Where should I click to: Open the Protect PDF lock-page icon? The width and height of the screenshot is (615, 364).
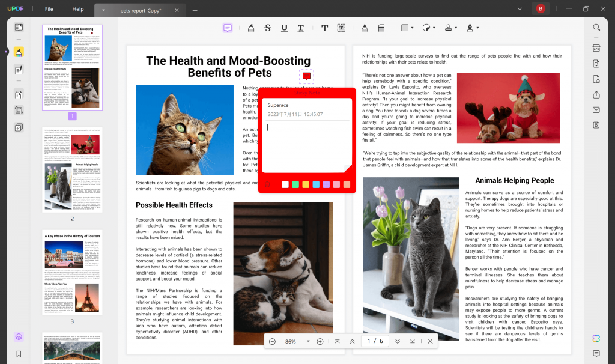tap(596, 79)
